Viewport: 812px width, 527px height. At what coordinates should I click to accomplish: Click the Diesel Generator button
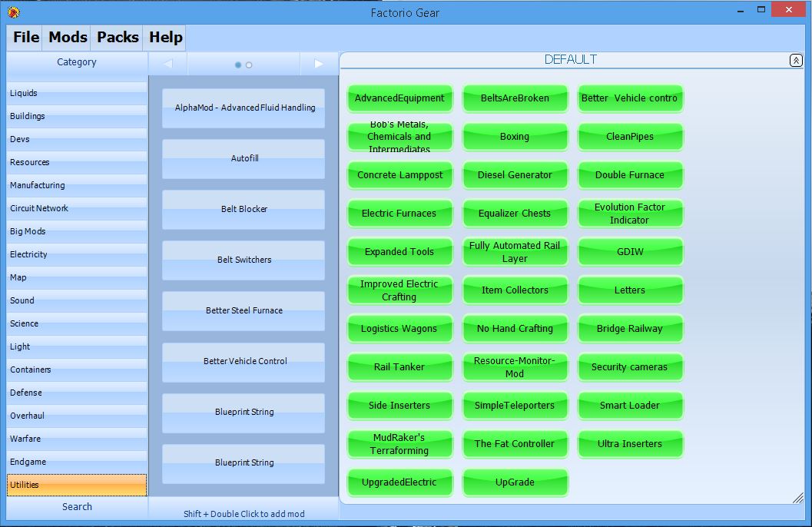tap(515, 175)
